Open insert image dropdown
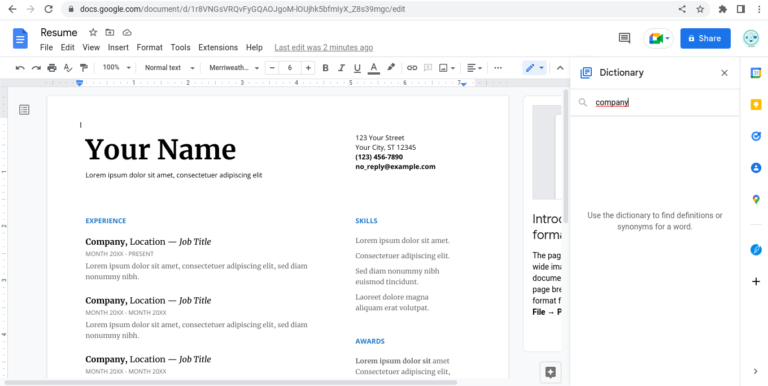The width and height of the screenshot is (768, 386). click(x=447, y=68)
